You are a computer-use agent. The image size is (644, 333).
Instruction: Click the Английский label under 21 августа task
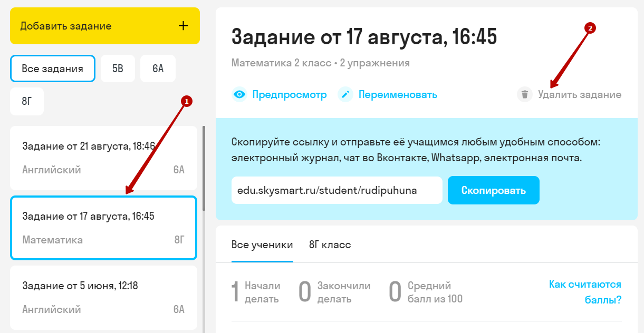pos(52,170)
